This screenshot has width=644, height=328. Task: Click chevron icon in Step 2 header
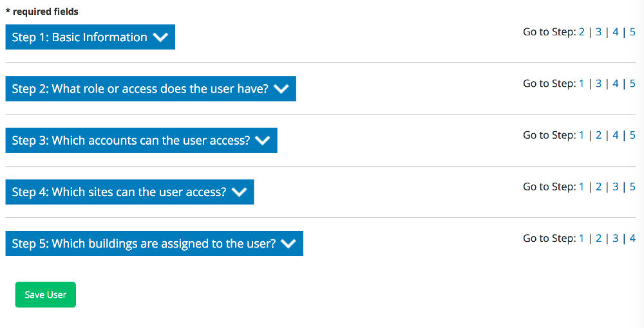[x=281, y=89]
